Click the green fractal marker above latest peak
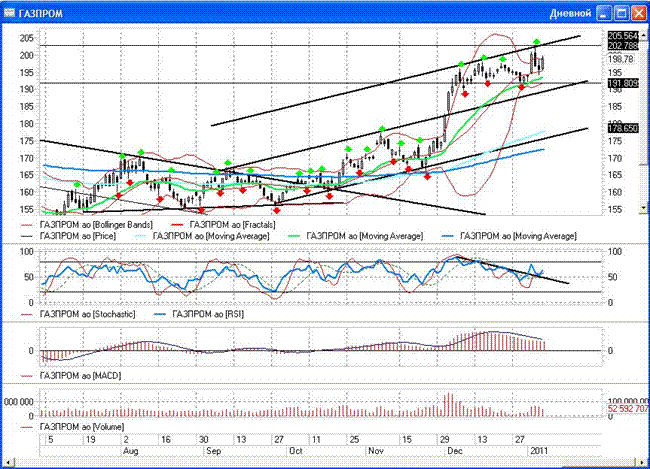 click(536, 42)
